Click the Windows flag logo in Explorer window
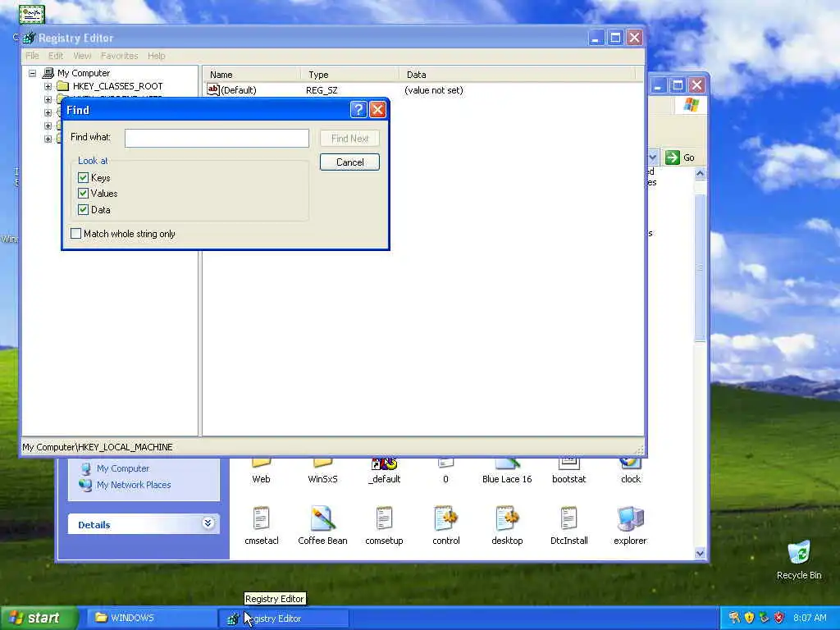840x630 pixels. (x=691, y=104)
